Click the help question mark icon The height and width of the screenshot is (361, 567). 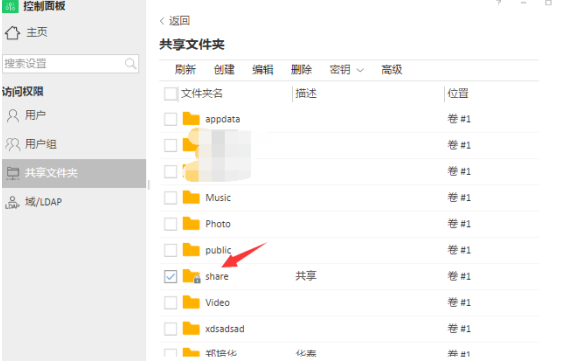(x=499, y=3)
